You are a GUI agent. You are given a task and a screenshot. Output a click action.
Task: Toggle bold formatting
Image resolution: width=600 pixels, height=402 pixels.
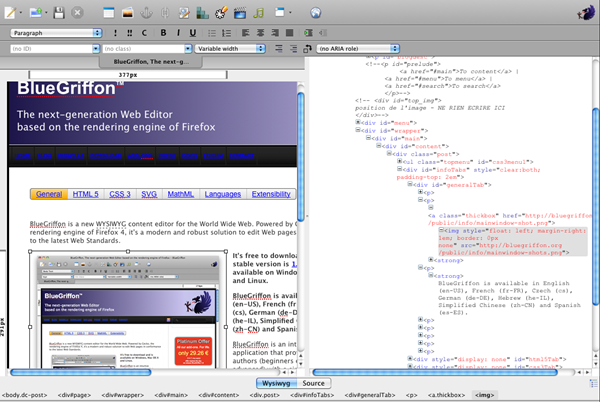pyautogui.click(x=163, y=33)
